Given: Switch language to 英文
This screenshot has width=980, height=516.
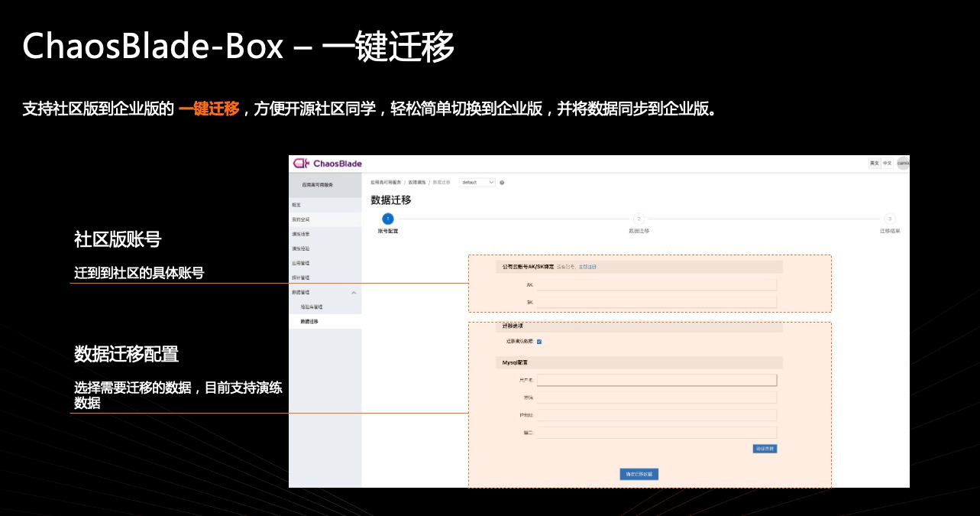Looking at the screenshot, I should tap(874, 164).
